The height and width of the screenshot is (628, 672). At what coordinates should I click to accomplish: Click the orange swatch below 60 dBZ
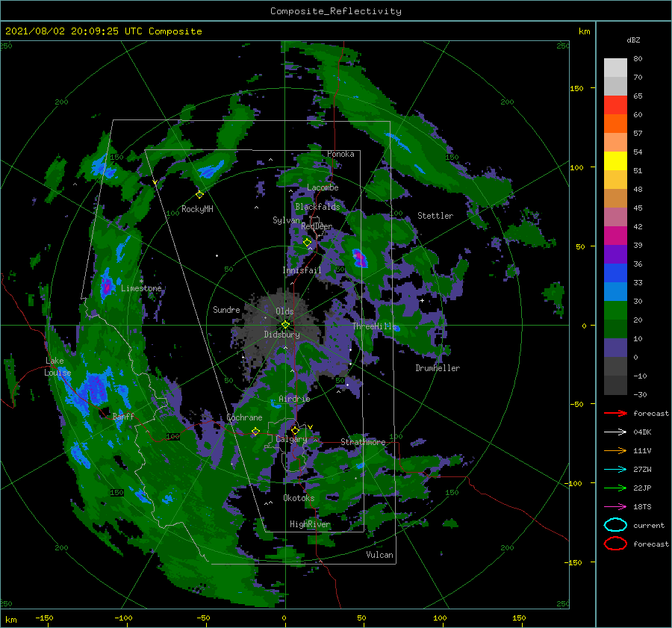pyautogui.click(x=615, y=123)
